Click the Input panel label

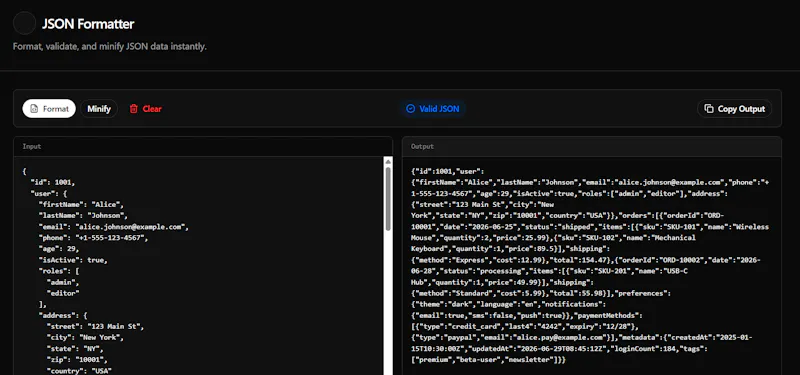tap(32, 146)
